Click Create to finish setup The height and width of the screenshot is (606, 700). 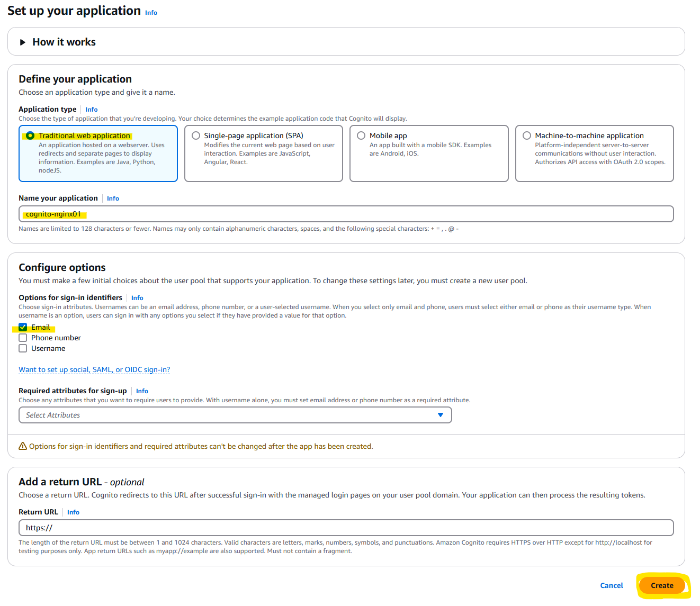point(662,585)
